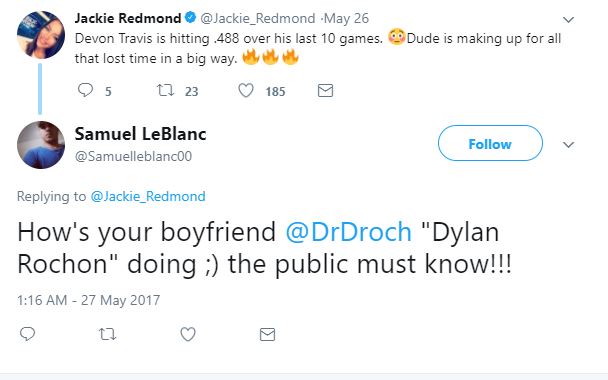Like Samuel LeBlanc's reply tweet
608x380 pixels.
pyautogui.click(x=188, y=334)
